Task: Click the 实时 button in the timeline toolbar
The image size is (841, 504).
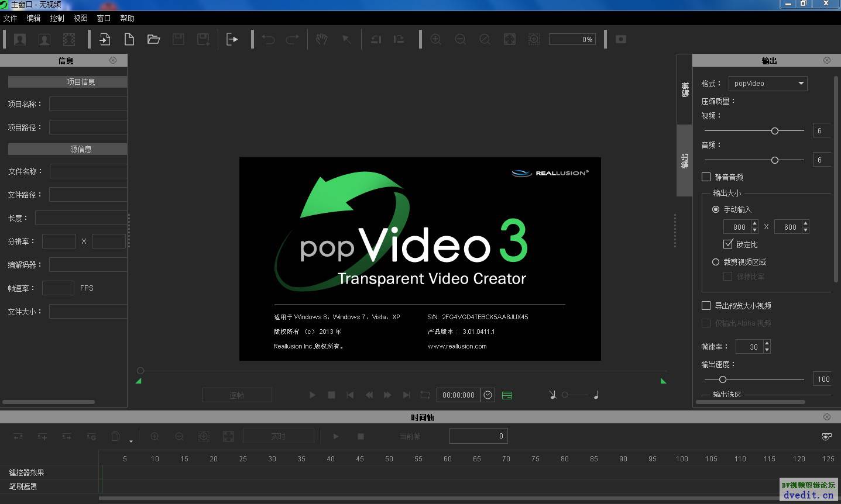Action: 279,436
